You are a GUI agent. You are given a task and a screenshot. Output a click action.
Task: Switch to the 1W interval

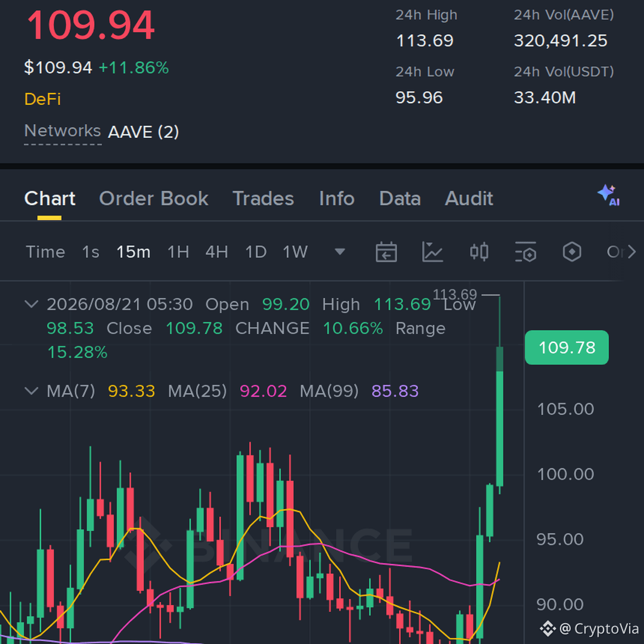pyautogui.click(x=295, y=252)
